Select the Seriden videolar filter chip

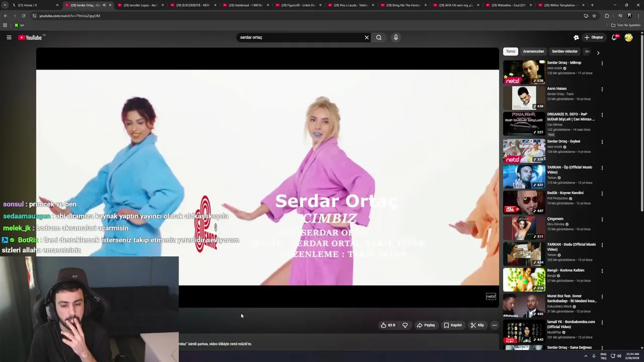click(565, 51)
